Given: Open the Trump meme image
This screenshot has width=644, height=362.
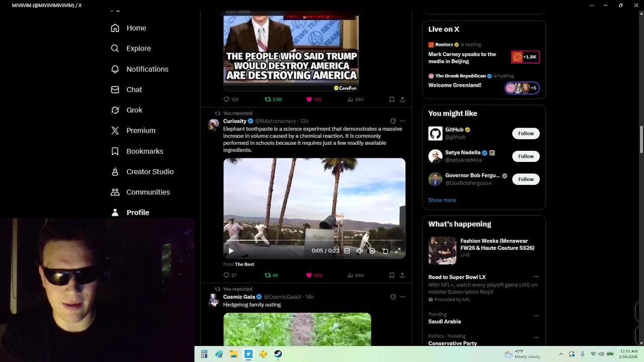Looking at the screenshot, I should click(291, 53).
